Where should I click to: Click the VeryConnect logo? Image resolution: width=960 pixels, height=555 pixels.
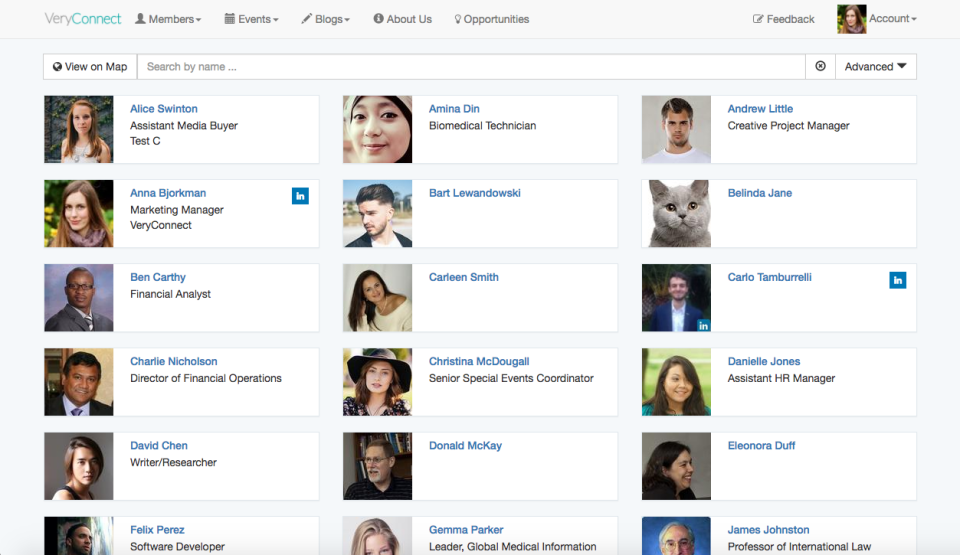pyautogui.click(x=83, y=19)
